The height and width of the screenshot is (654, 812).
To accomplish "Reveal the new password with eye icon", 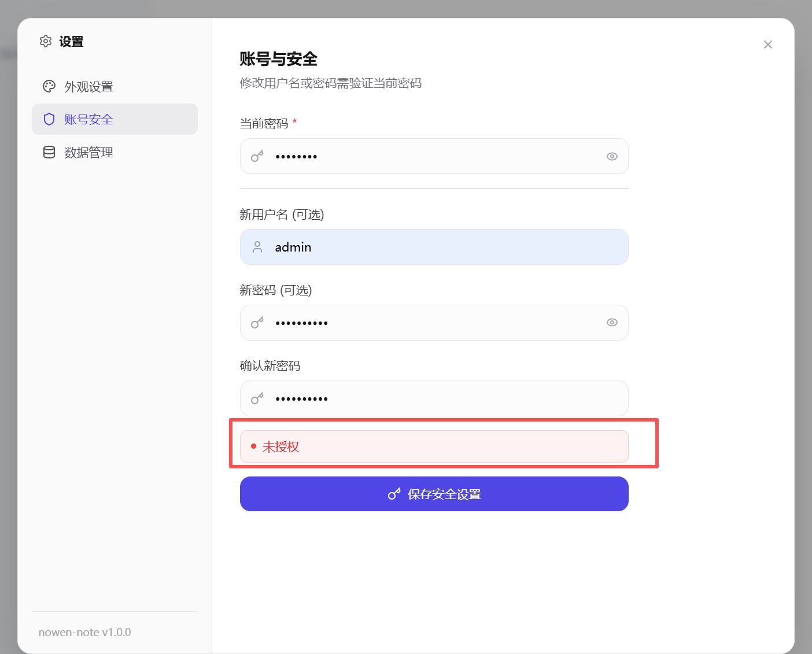I will point(612,323).
